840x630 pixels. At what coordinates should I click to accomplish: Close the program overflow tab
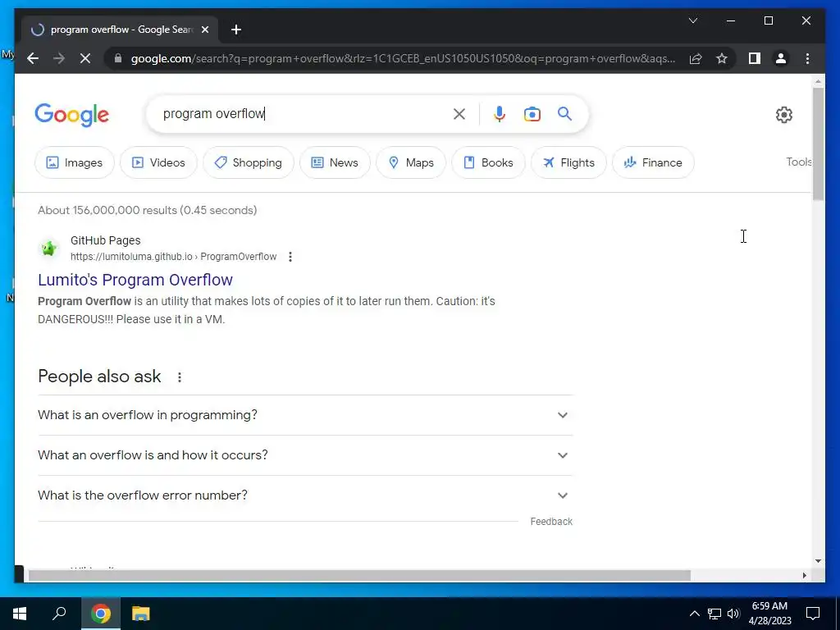(204, 30)
